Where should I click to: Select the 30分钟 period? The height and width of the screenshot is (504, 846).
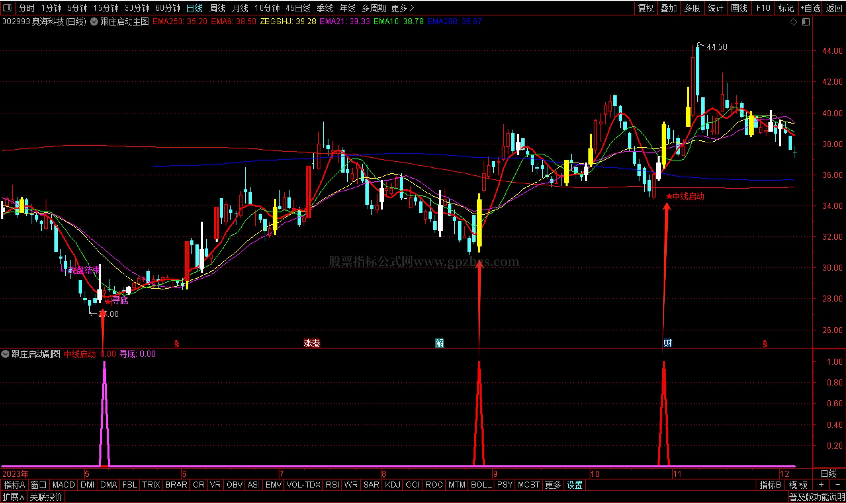point(137,8)
